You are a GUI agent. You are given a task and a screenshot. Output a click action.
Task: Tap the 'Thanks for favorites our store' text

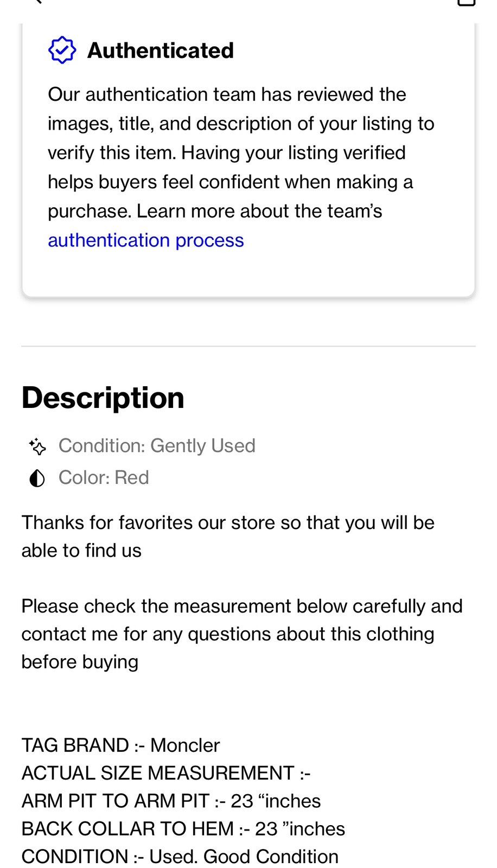coord(228,537)
